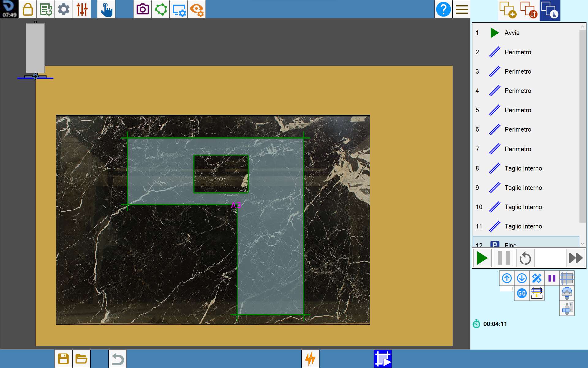This screenshot has width=588, height=368.
Task: Open the sliders adjustment icon
Action: point(82,9)
